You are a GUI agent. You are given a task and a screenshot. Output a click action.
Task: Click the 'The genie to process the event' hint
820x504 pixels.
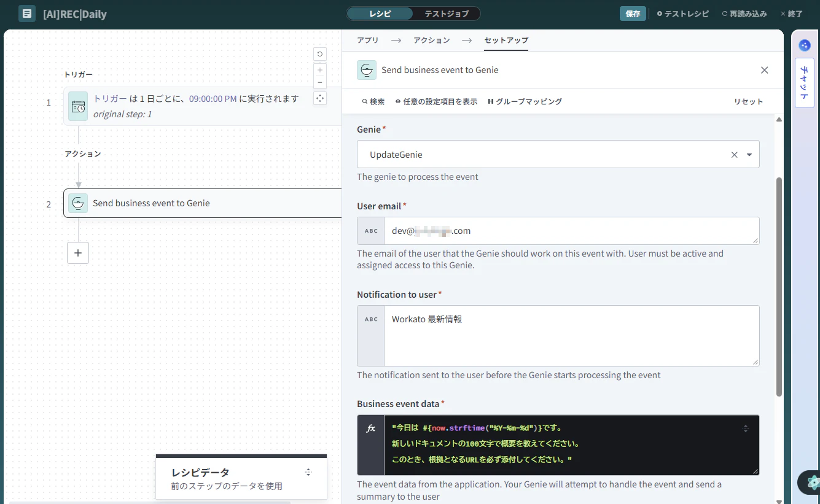pyautogui.click(x=418, y=177)
